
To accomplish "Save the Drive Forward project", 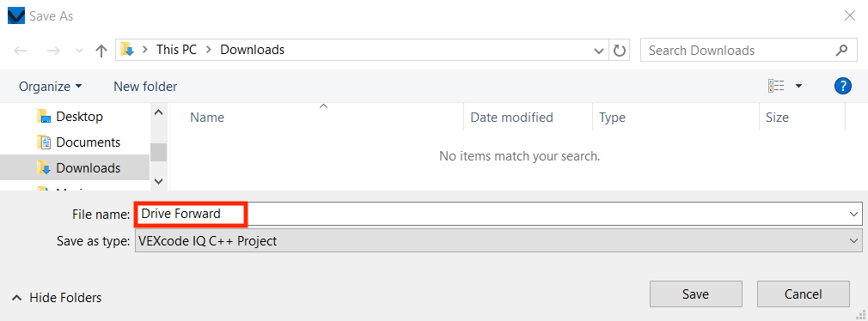I will 696,294.
